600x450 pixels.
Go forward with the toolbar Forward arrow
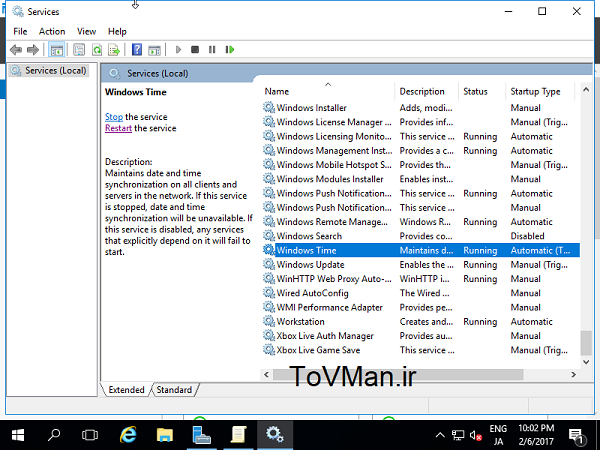click(33, 50)
